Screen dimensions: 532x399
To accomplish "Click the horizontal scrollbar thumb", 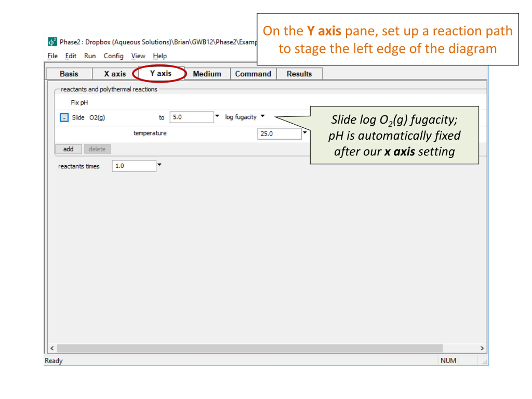I will click(250, 348).
